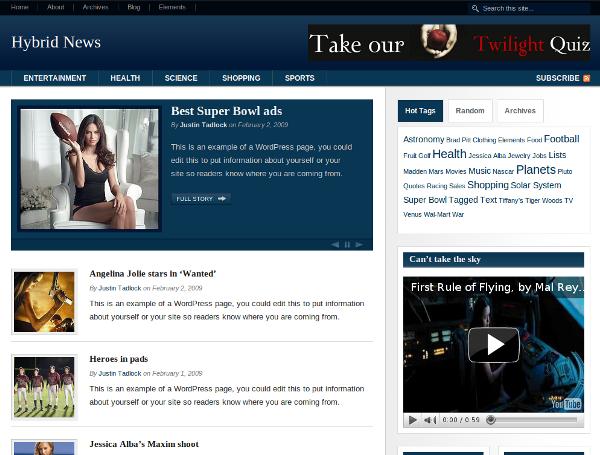
Task: Click the Solar System tag
Action: [x=536, y=185]
